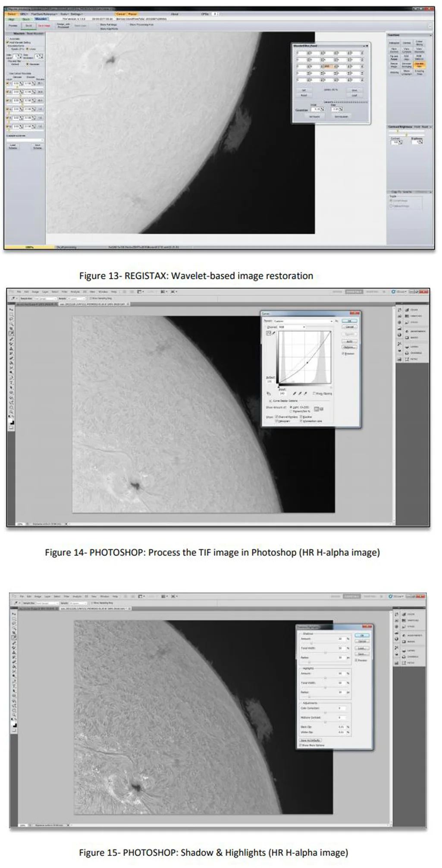Select Marquee tool in Figure 14 Photoshop
The height and width of the screenshot is (868, 442).
tap(11, 314)
